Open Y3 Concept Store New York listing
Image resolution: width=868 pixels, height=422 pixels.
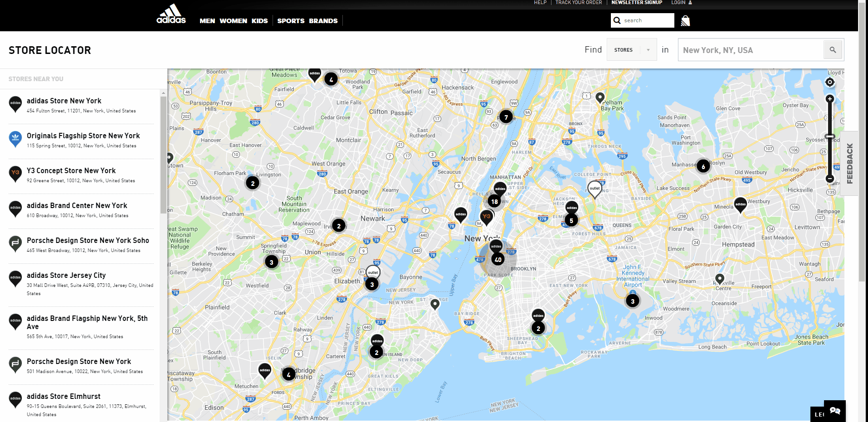click(81, 175)
